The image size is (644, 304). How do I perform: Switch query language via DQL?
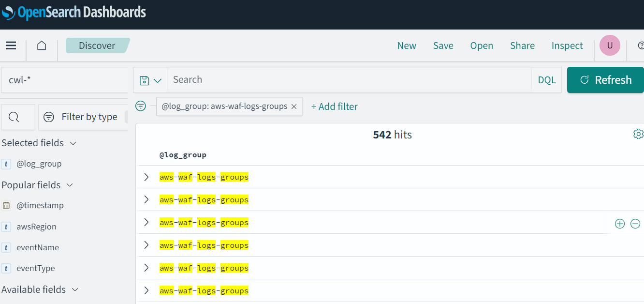coord(547,80)
